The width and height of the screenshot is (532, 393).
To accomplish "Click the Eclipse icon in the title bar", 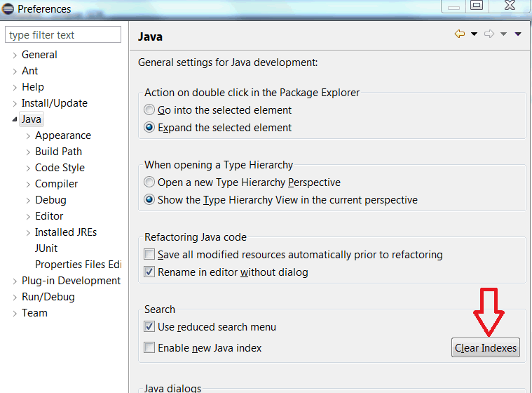I will click(8, 9).
